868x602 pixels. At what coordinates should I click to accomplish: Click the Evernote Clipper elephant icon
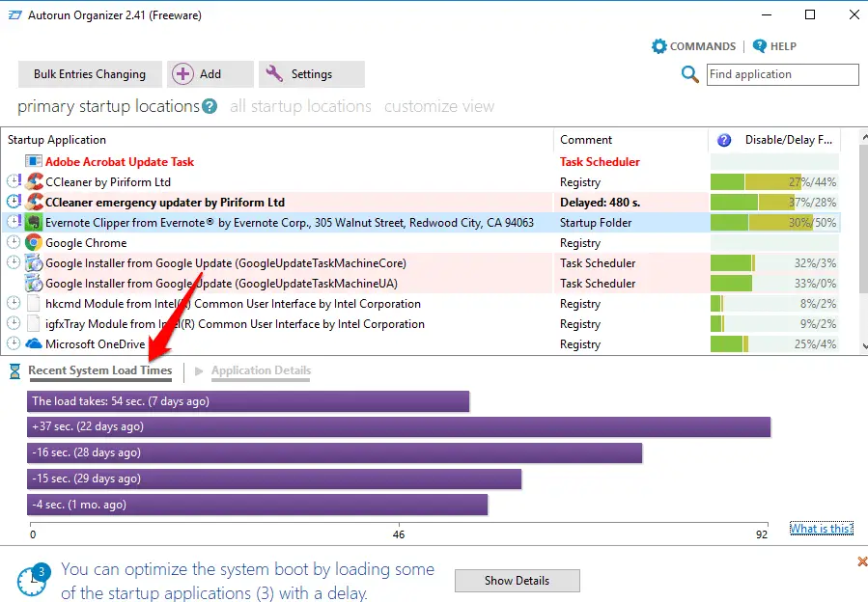tap(35, 223)
